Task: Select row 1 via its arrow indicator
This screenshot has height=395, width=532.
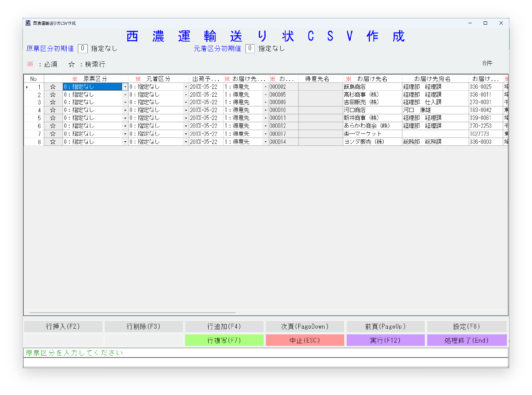Action: point(27,87)
